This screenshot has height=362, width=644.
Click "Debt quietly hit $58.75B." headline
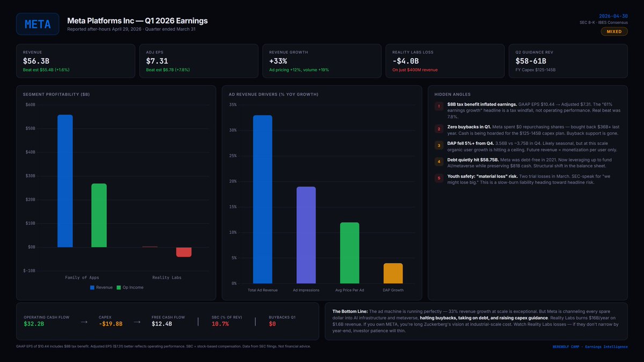point(473,159)
